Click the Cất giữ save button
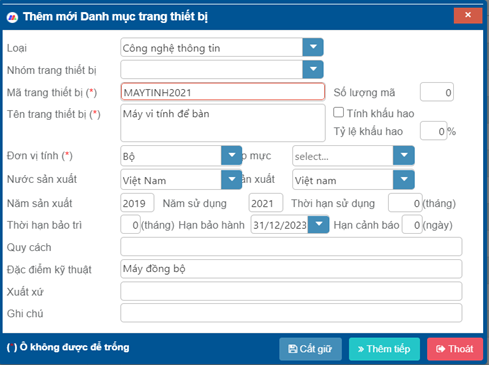This screenshot has height=365, width=489. pos(310,349)
